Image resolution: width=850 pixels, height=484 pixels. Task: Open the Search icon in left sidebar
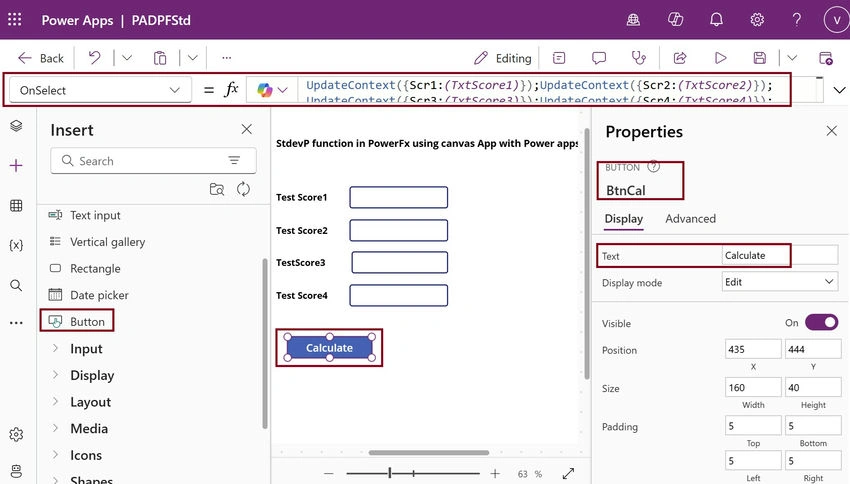[x=16, y=285]
